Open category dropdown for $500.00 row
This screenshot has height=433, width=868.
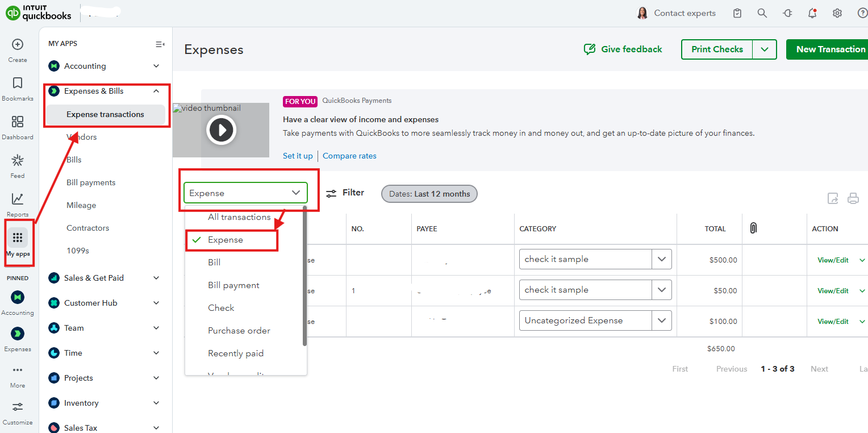coord(662,259)
